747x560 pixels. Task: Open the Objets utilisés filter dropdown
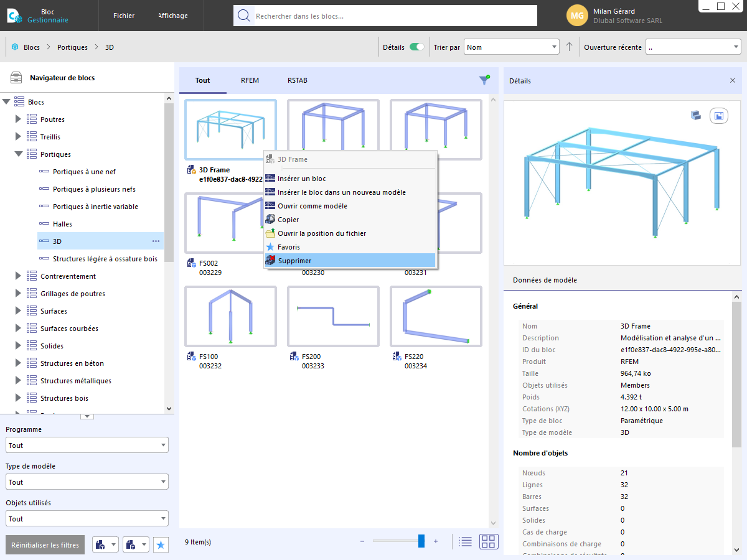[x=87, y=519]
